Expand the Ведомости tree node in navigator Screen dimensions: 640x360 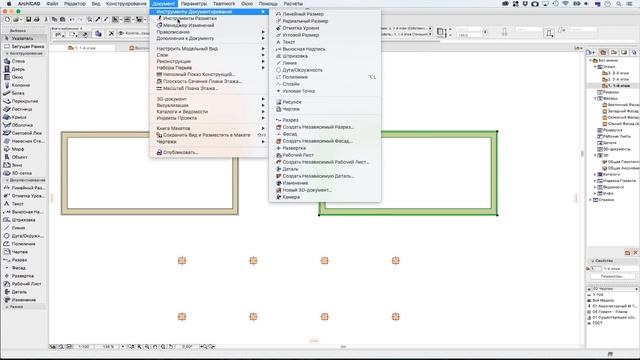click(x=596, y=187)
